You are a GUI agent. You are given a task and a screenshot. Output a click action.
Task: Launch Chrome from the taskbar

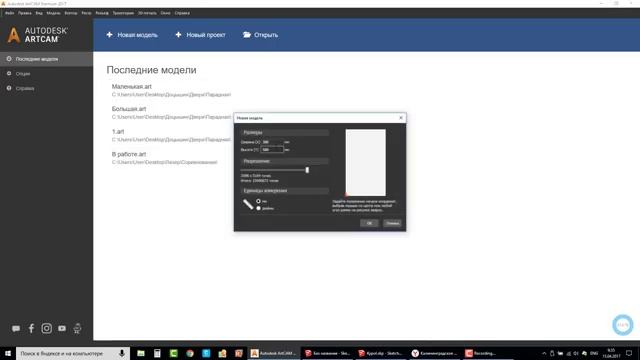[190, 353]
